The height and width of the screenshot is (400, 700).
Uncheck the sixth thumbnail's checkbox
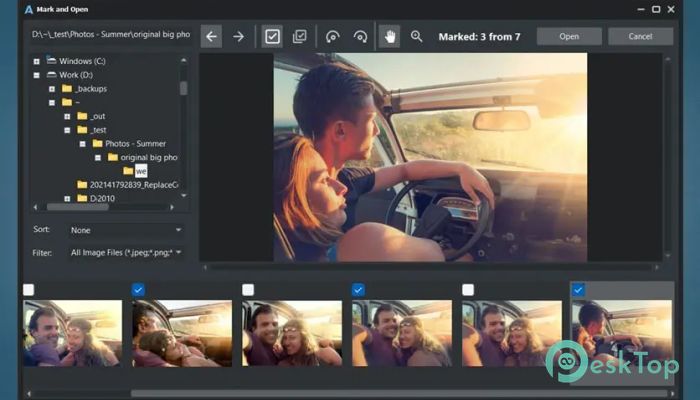(x=578, y=290)
